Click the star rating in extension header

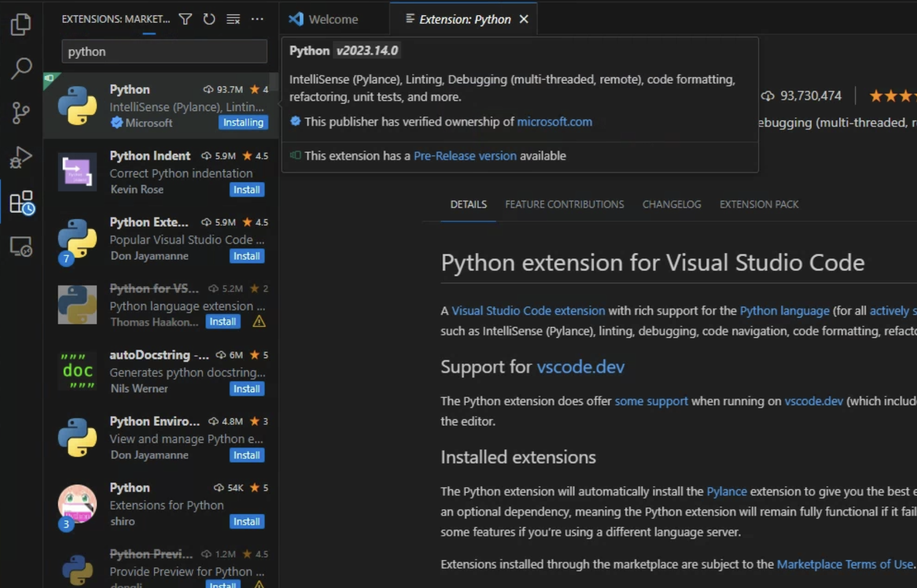893,96
